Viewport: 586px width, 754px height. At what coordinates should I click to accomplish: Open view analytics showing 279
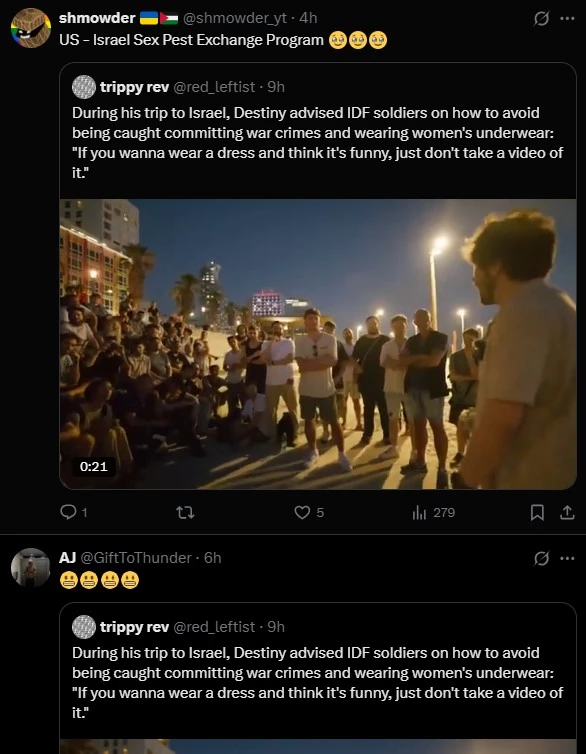(x=434, y=513)
